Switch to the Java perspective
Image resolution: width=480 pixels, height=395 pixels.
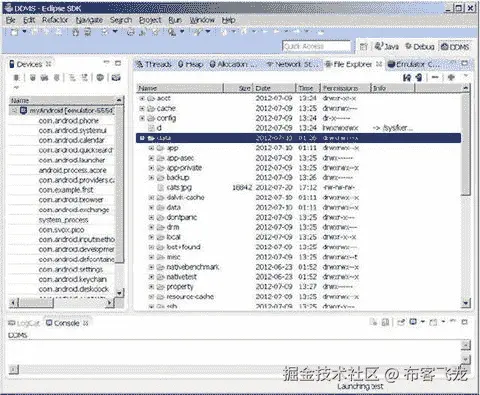pos(387,46)
